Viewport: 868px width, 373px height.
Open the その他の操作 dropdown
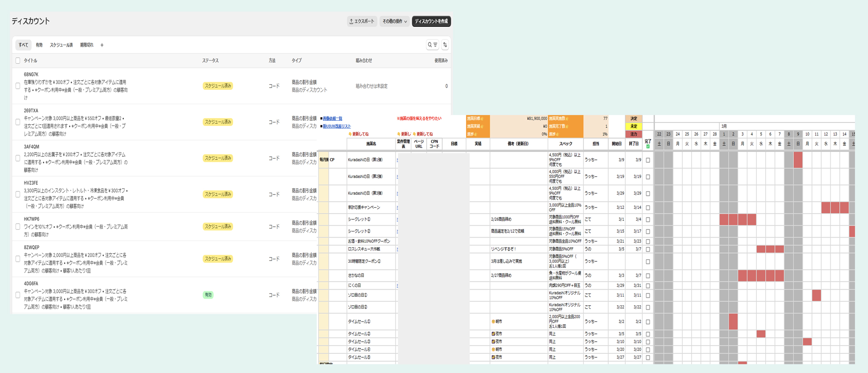point(395,21)
